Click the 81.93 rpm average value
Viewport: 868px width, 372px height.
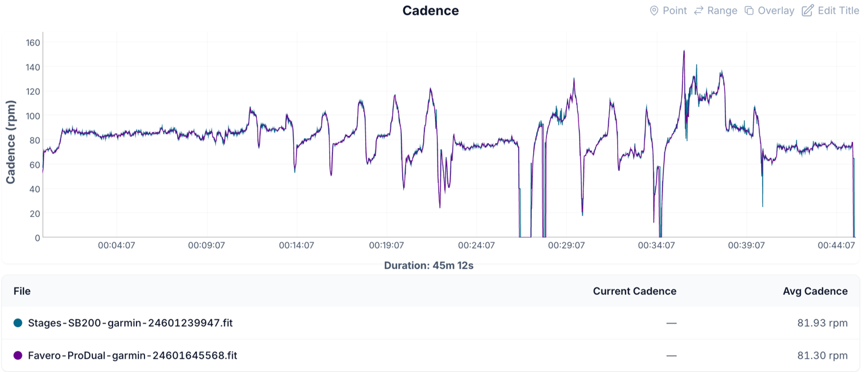coord(823,323)
